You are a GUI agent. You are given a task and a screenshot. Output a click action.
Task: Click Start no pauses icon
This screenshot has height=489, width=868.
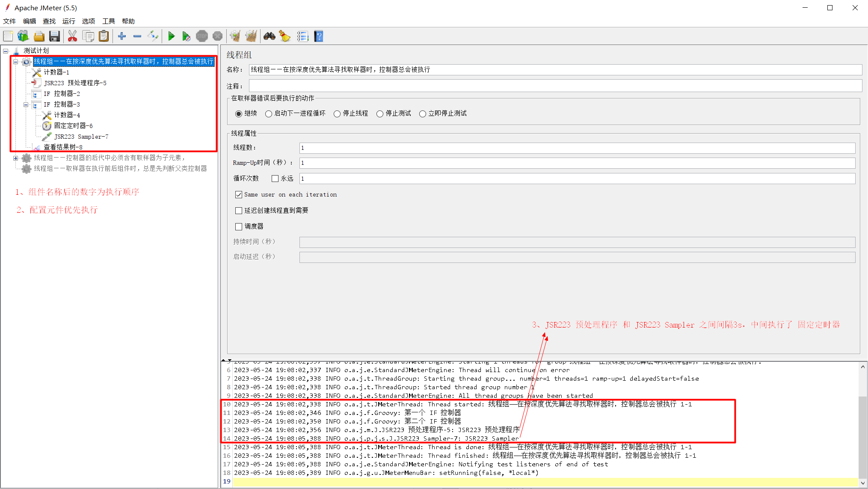[x=187, y=36]
